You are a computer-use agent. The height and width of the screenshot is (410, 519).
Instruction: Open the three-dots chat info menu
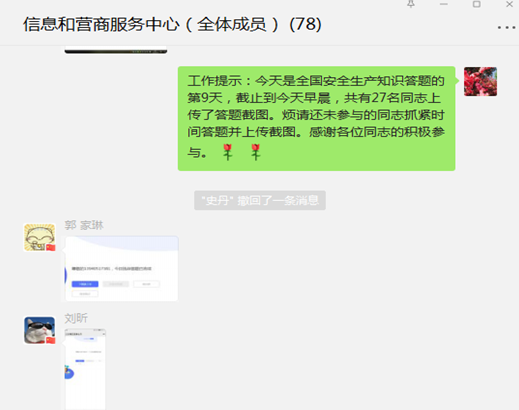506,27
